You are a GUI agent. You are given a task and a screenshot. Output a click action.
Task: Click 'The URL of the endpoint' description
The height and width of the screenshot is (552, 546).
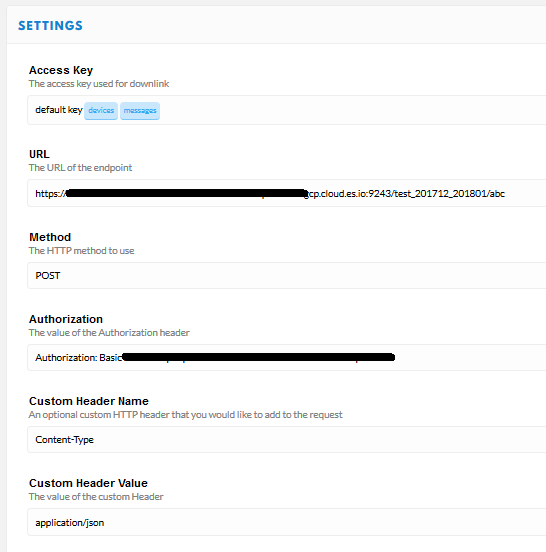tap(80, 168)
